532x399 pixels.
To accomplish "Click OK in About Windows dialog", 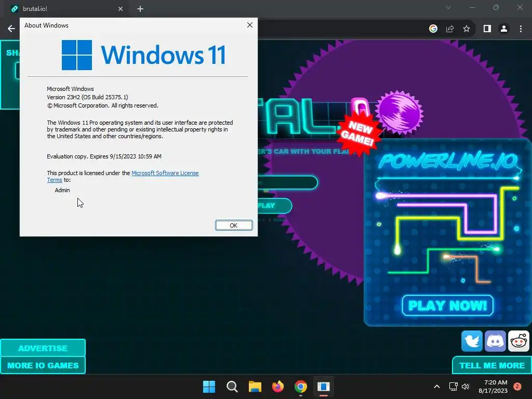I will (x=234, y=225).
